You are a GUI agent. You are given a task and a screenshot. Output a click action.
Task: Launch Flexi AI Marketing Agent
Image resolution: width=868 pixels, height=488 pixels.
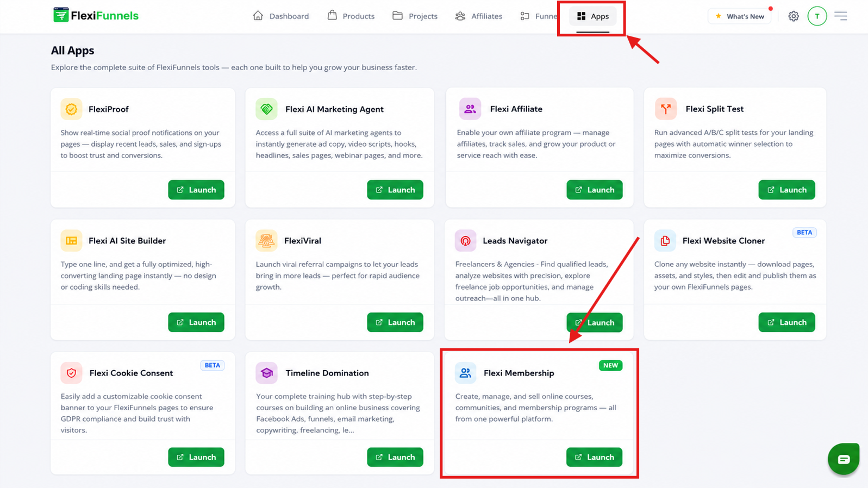(x=395, y=190)
